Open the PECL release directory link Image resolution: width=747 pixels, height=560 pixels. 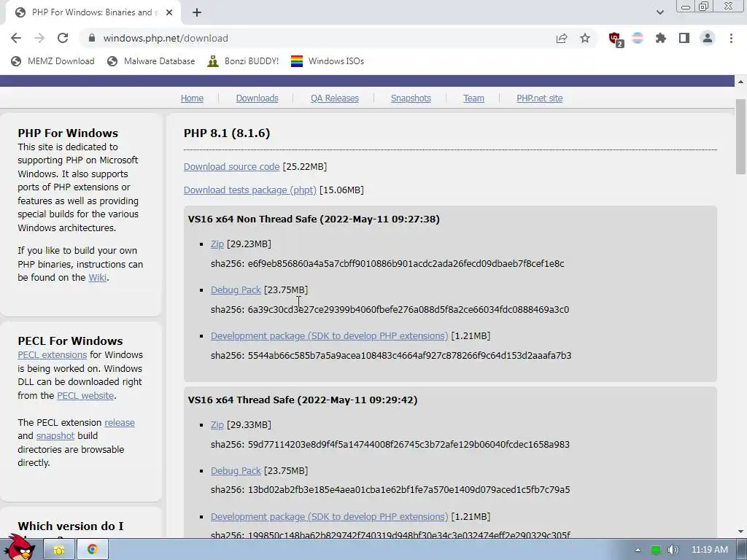point(120,422)
